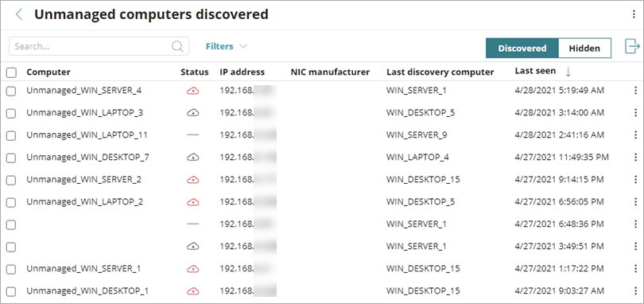Open row menu for Unmanaged_WIN_SERVER_4
Screen dimensions: 644x304
[x=636, y=90]
